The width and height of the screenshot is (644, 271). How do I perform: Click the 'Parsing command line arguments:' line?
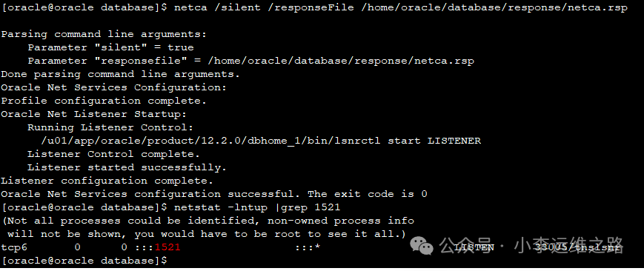[x=104, y=35]
